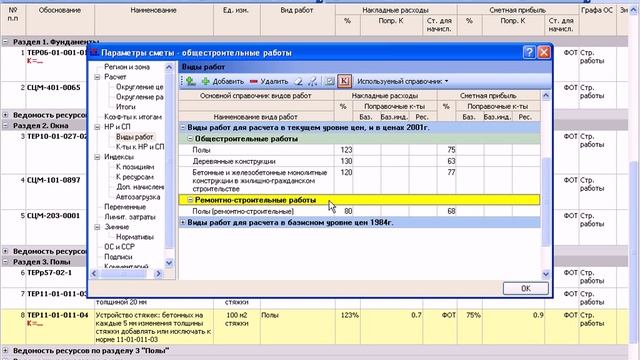Image resolution: width=640 pixels, height=360 pixels.
Task: Click the Удалить button label
Action: [274, 81]
